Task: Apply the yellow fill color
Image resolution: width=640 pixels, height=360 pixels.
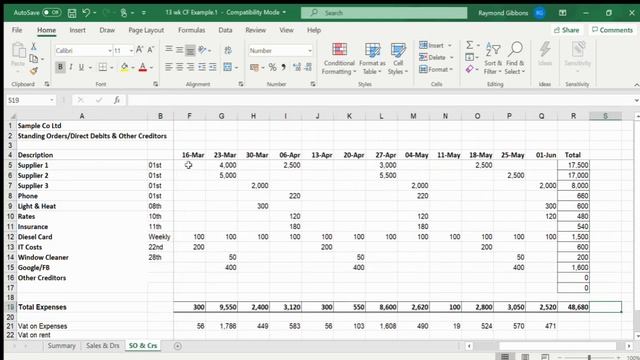Action: 124,67
